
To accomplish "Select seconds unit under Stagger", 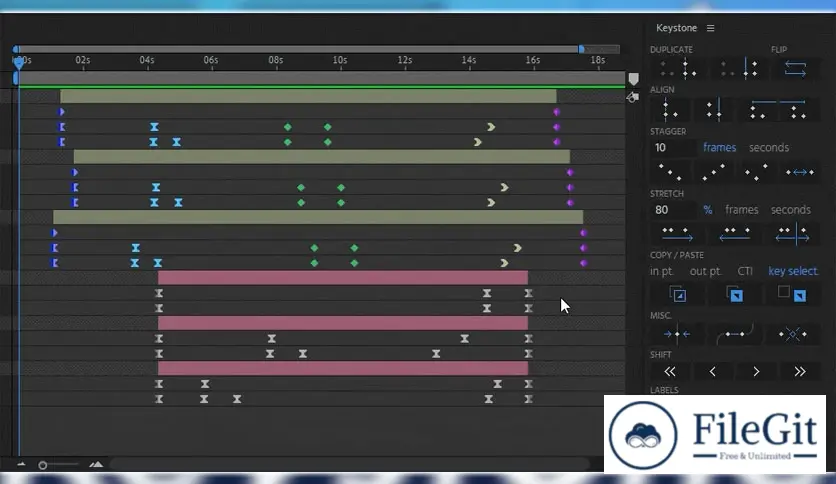I will [769, 148].
